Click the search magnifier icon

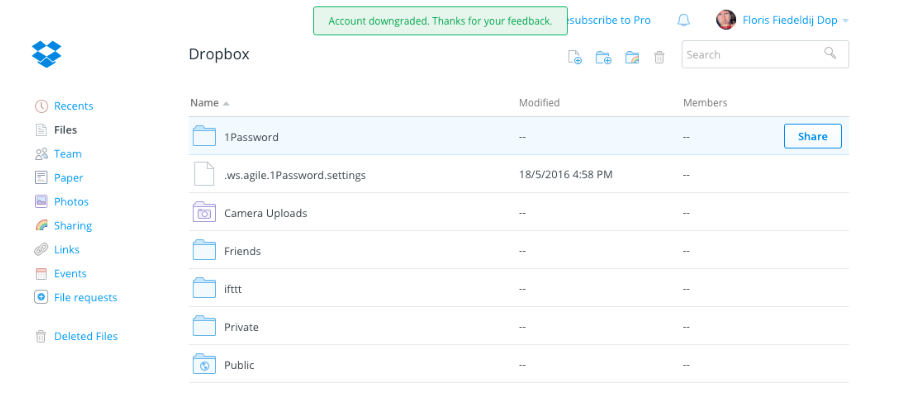[x=830, y=54]
